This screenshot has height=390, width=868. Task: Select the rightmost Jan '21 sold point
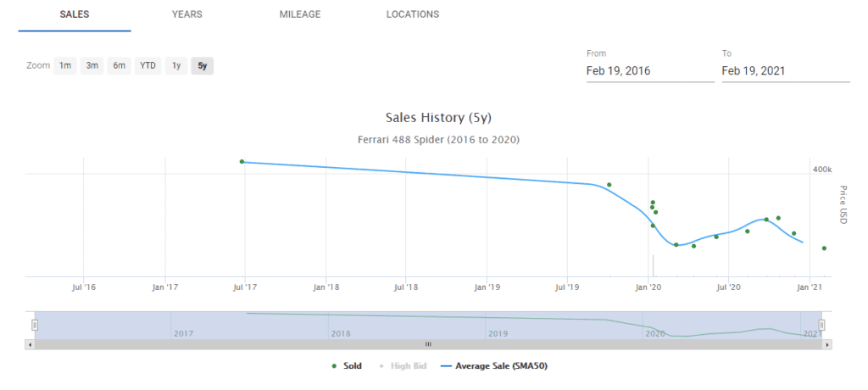click(x=824, y=248)
